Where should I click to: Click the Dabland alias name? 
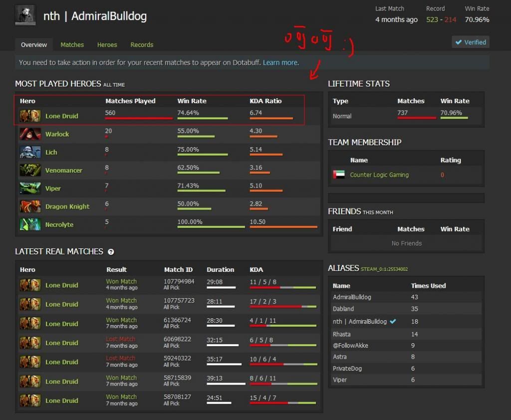[343, 309]
